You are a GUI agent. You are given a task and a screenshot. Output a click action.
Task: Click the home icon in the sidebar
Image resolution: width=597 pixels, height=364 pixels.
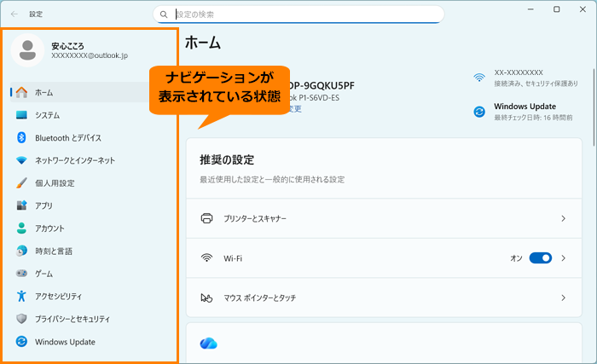[21, 92]
